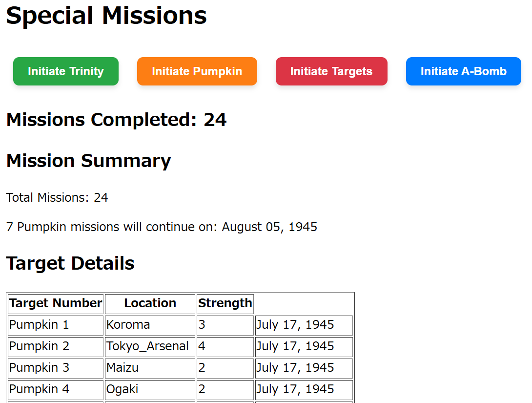Select the Mission Summary heading

point(89,161)
